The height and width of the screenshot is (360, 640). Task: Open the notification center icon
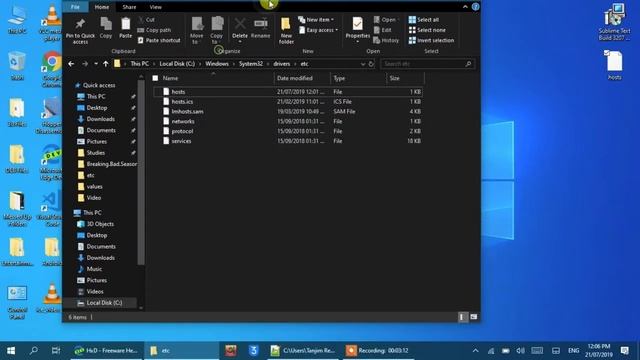(x=624, y=351)
